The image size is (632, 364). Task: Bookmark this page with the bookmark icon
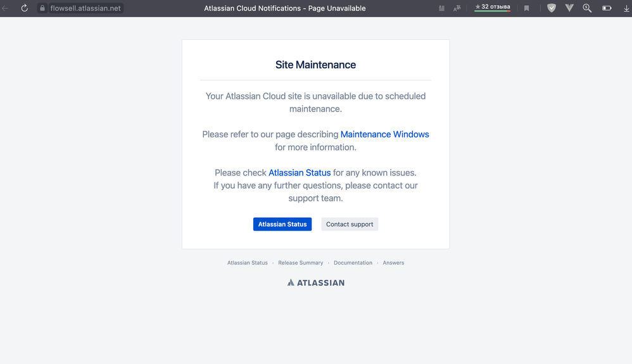(x=526, y=8)
